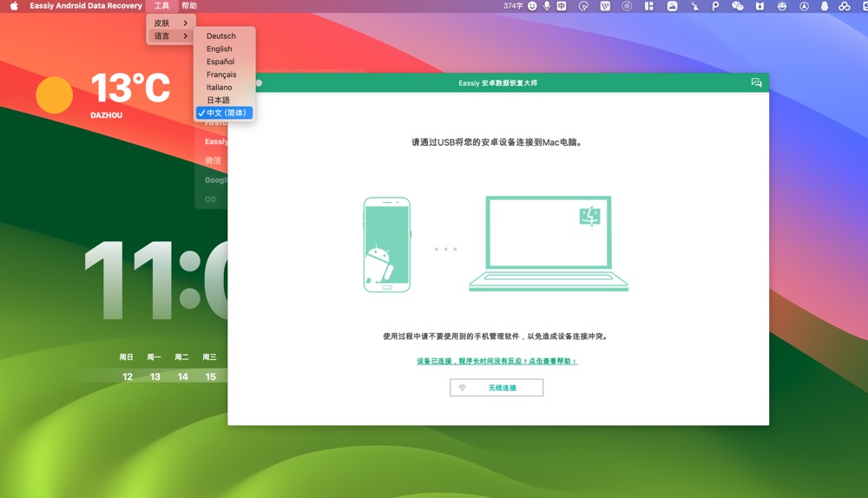Open the compass arrow menu bar icon
868x498 pixels.
pos(804,6)
